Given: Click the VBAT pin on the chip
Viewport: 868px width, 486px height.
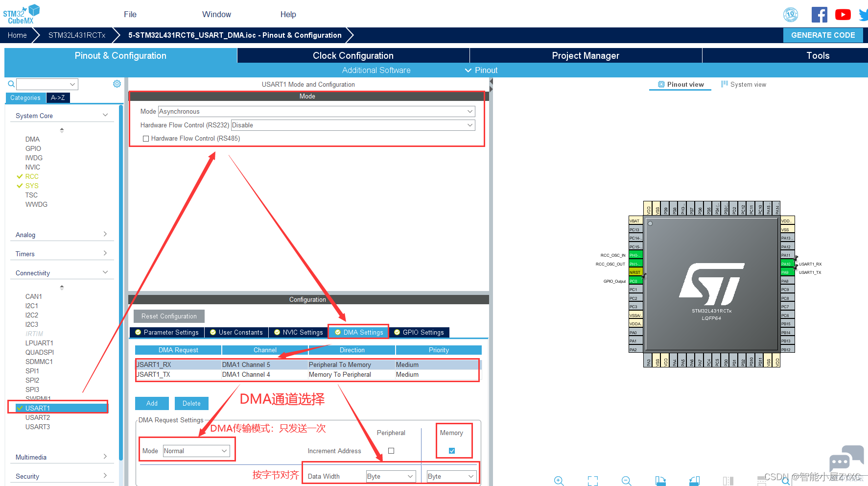Looking at the screenshot, I should tap(635, 221).
